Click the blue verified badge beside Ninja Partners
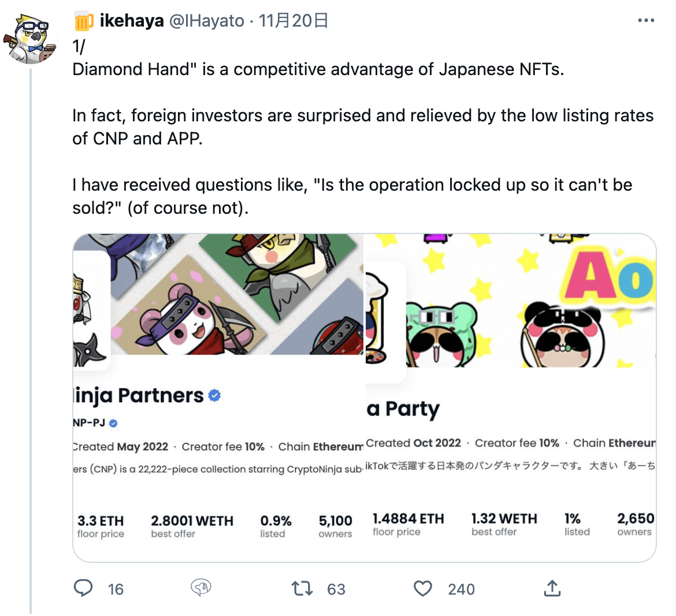The height and width of the screenshot is (616, 676). [x=214, y=396]
